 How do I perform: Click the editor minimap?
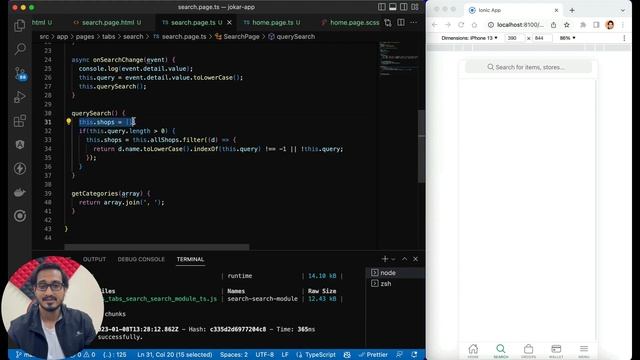pos(398,60)
